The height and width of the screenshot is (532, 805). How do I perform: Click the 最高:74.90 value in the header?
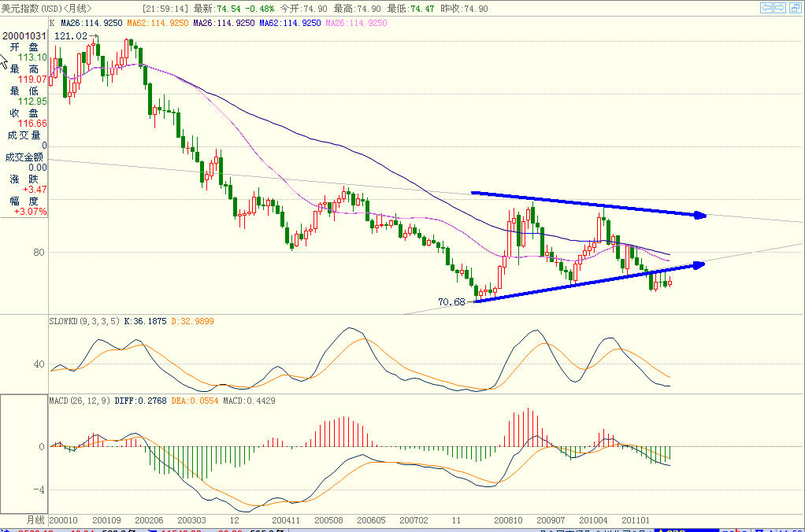tap(358, 9)
